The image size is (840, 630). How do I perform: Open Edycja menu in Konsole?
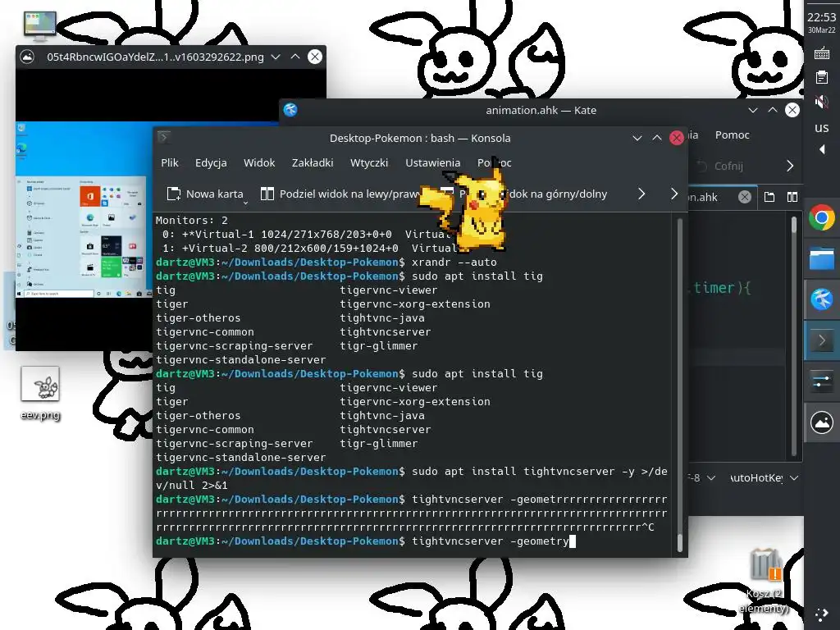(211, 163)
